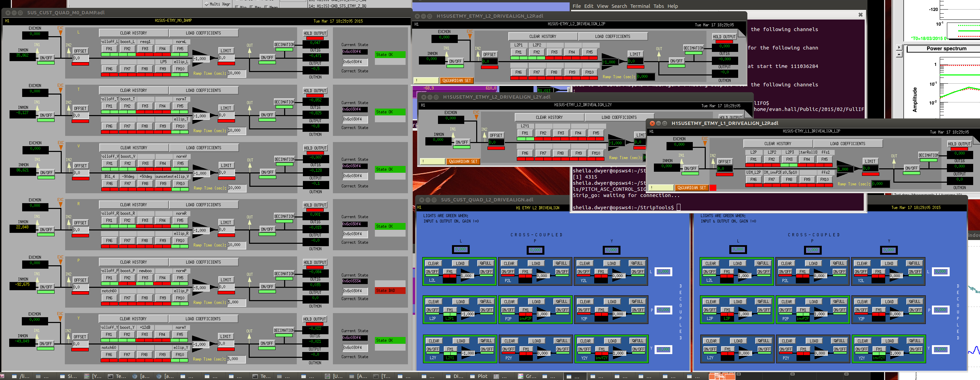Open FULL display for L2L in right matrix

tap(763, 263)
